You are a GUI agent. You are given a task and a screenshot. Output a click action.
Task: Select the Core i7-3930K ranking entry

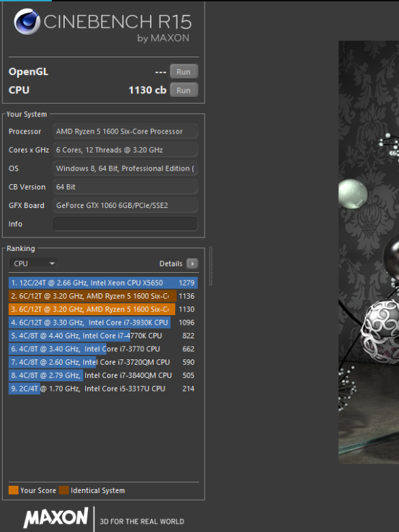pyautogui.click(x=103, y=323)
